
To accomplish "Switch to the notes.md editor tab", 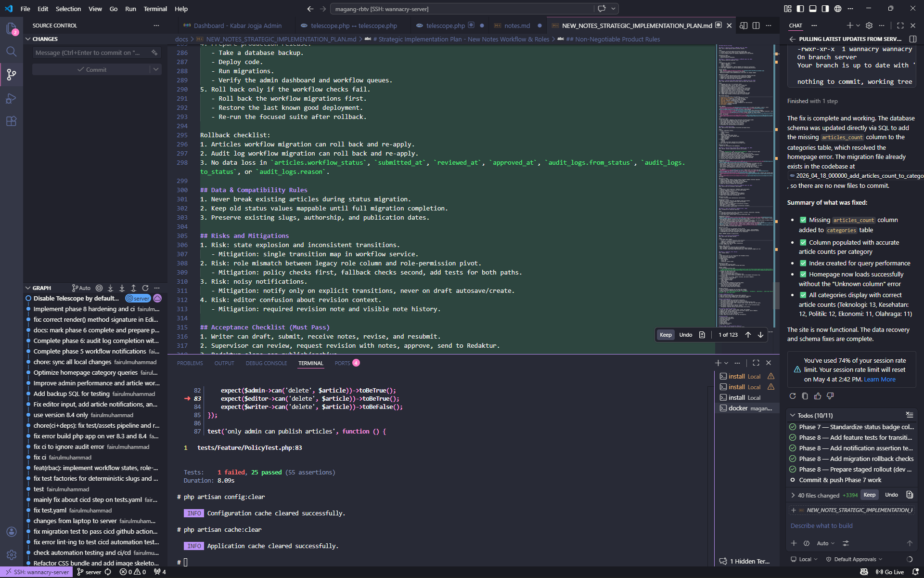I will coord(517,26).
